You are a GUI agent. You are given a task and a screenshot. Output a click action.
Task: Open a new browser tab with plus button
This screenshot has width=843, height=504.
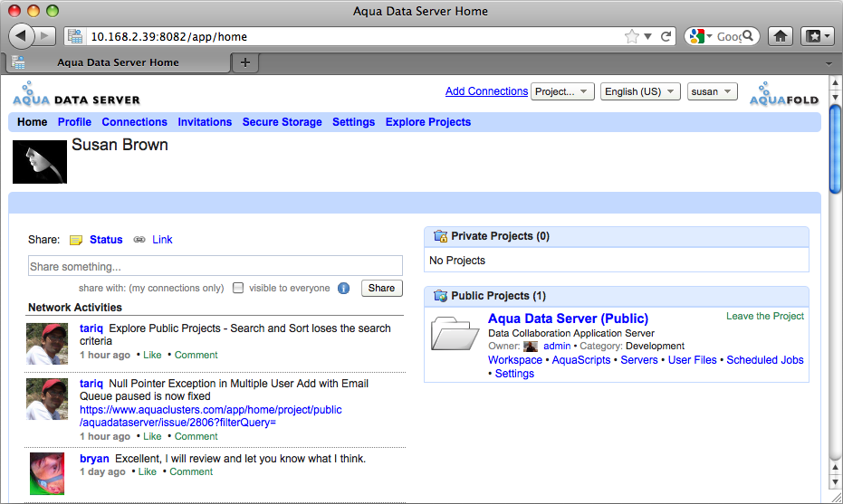[x=244, y=62]
